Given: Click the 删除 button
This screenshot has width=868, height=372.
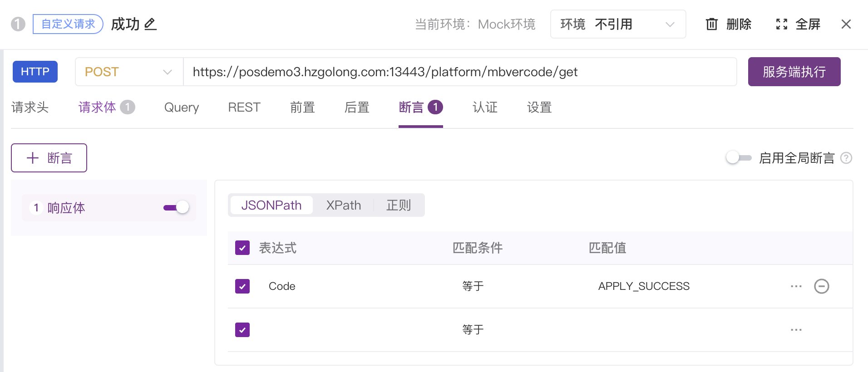Looking at the screenshot, I should [x=729, y=24].
